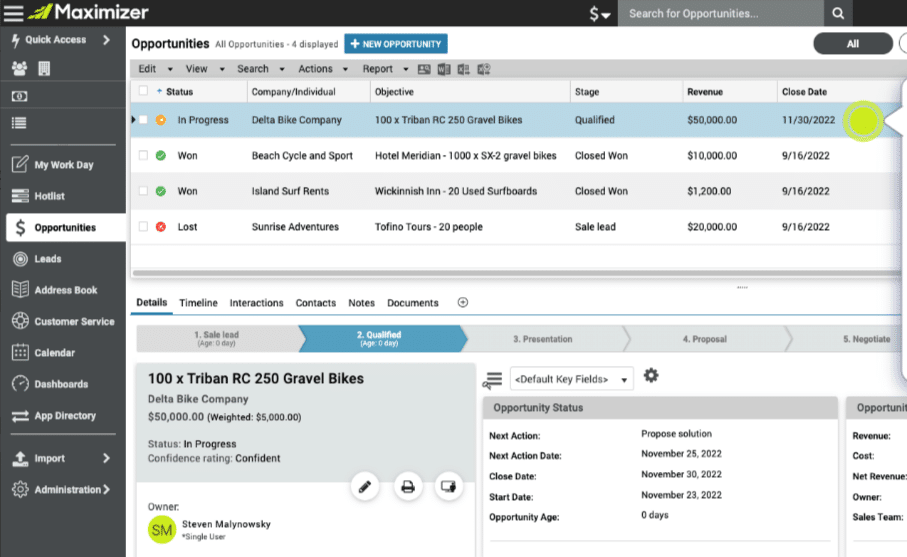
Task: Switch to the Timeline tab
Action: coord(198,303)
